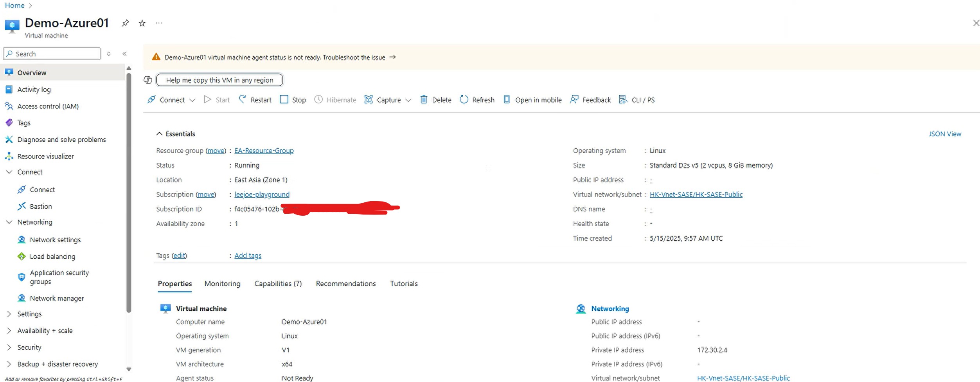Open leejoe-playground subscription link
This screenshot has height=382, width=980.
click(x=262, y=194)
